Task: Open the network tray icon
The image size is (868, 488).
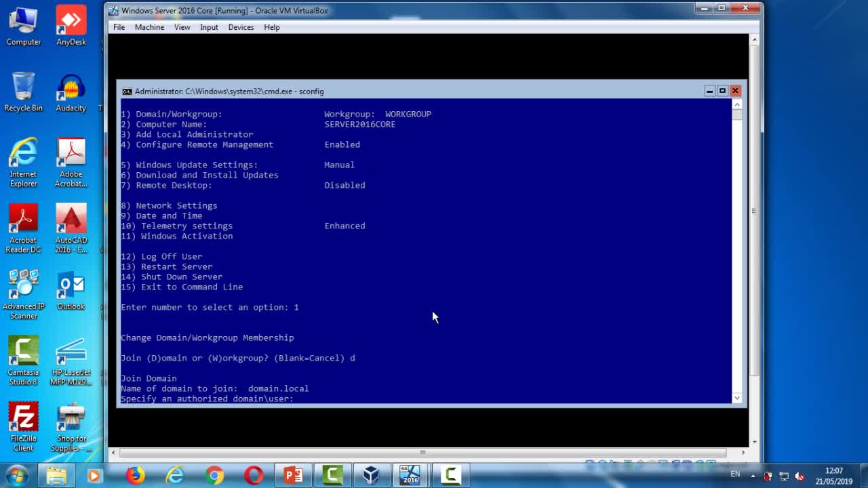Action: 784,476
